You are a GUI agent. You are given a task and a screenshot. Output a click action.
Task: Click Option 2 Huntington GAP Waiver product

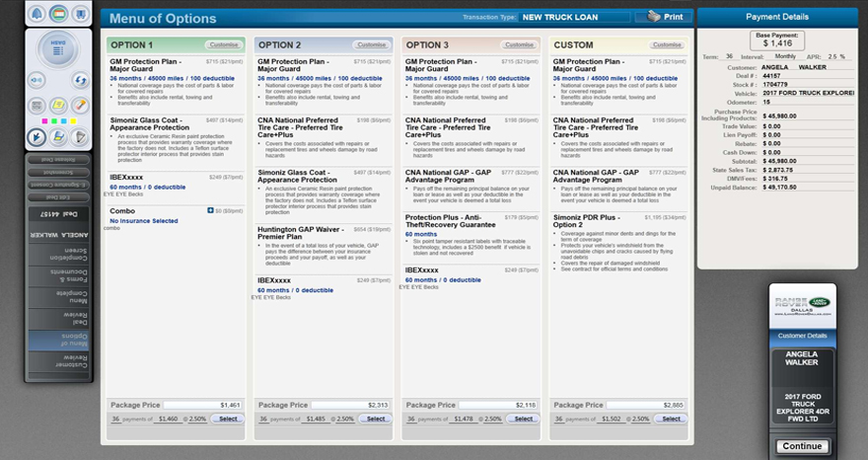tap(324, 246)
